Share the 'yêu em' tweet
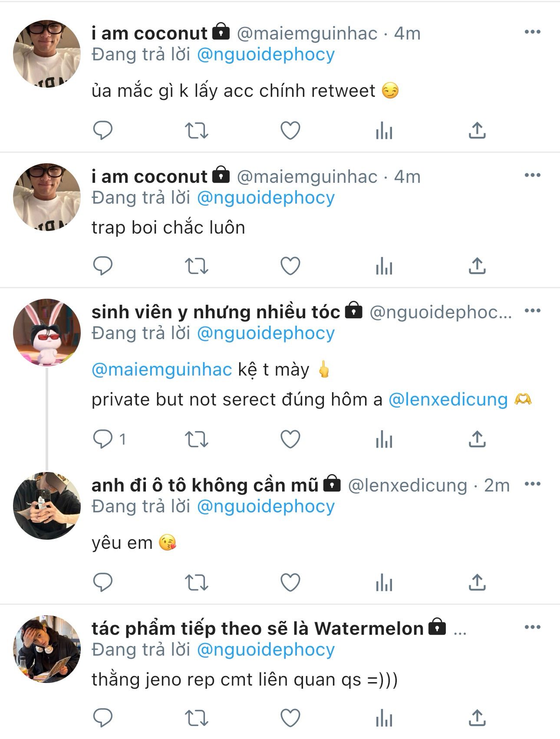Image resolution: width=560 pixels, height=739 pixels. click(x=477, y=583)
